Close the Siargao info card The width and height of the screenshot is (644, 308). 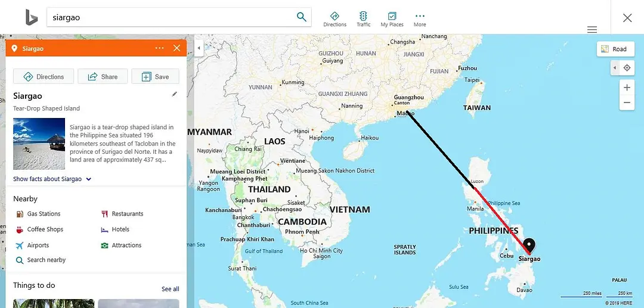(177, 48)
